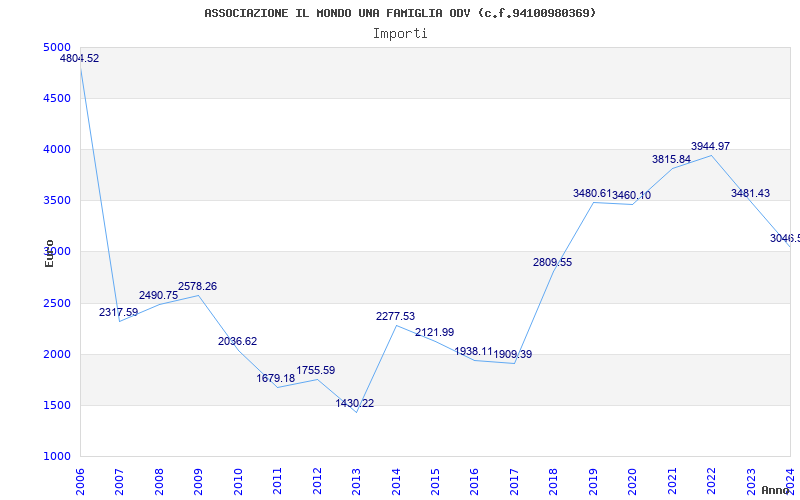Click the 2022 year label
Screen dimensions: 800x500
(x=712, y=482)
